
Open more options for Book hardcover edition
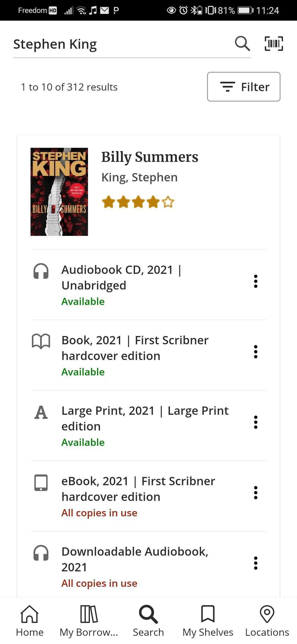tap(256, 352)
